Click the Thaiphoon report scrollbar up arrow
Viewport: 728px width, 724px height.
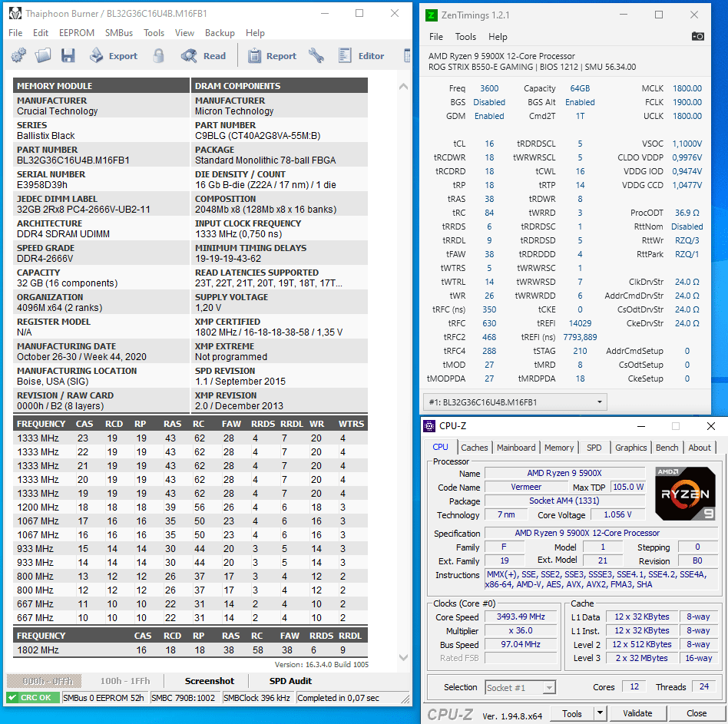pyautogui.click(x=403, y=86)
